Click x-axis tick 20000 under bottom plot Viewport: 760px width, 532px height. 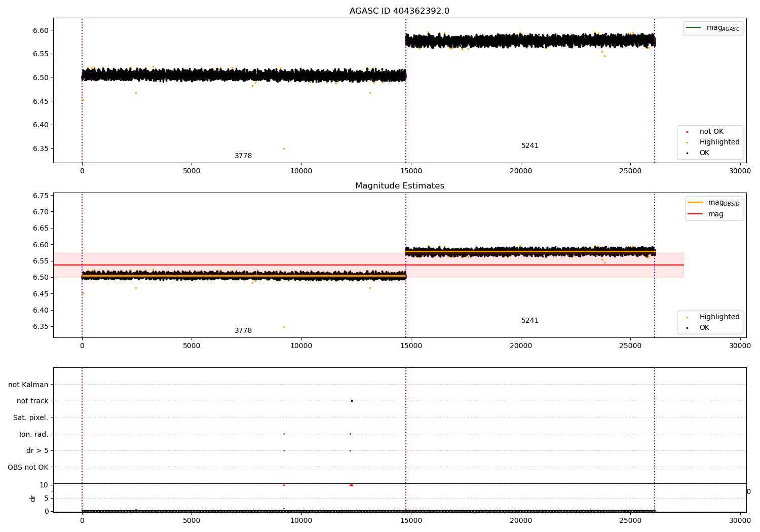[x=521, y=520]
